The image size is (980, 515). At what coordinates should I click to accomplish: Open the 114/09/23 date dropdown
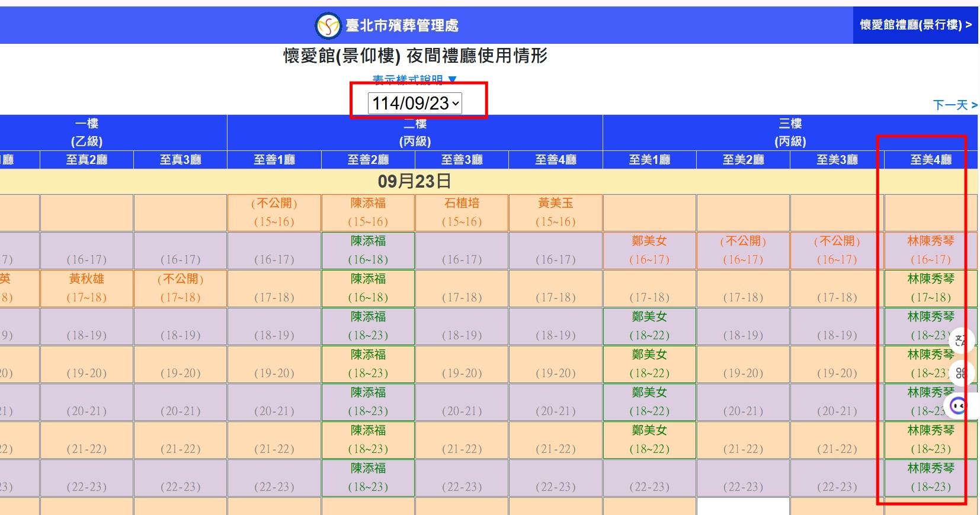[415, 103]
